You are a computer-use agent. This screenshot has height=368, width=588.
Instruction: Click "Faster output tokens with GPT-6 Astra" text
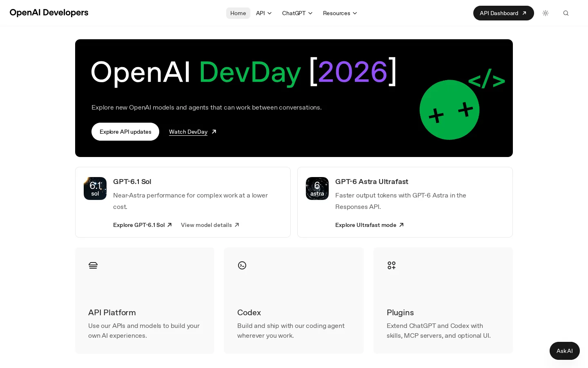[x=392, y=195]
